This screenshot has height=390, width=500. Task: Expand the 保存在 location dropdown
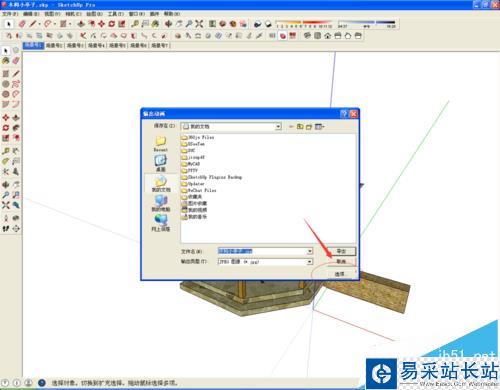click(x=278, y=126)
